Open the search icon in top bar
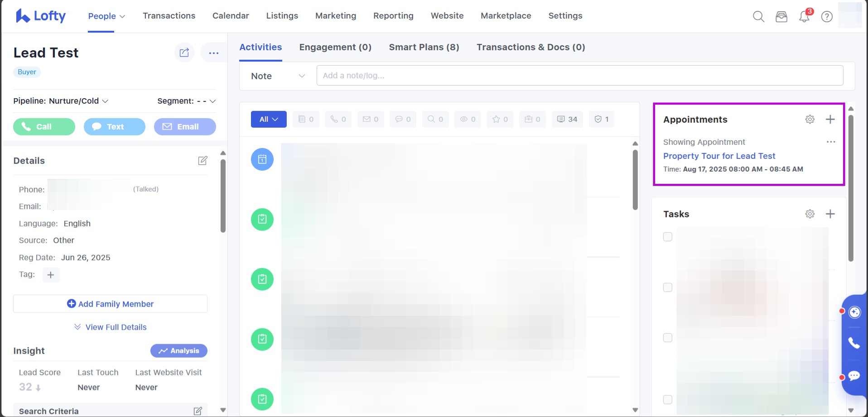This screenshot has height=417, width=868. point(758,17)
